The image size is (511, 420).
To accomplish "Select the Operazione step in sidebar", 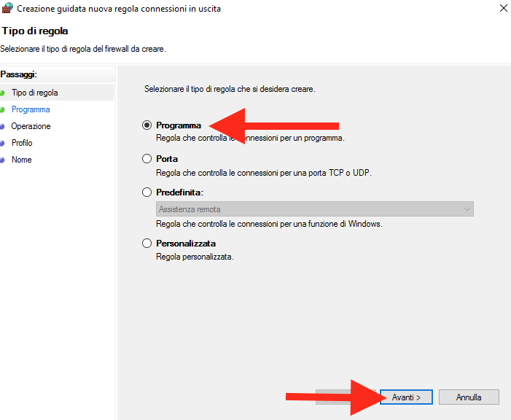I will (31, 126).
